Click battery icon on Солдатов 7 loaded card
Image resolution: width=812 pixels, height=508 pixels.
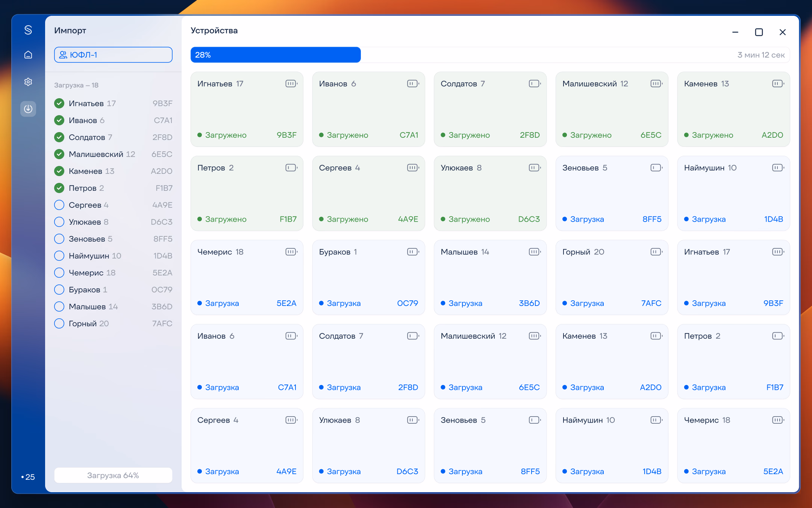point(535,84)
